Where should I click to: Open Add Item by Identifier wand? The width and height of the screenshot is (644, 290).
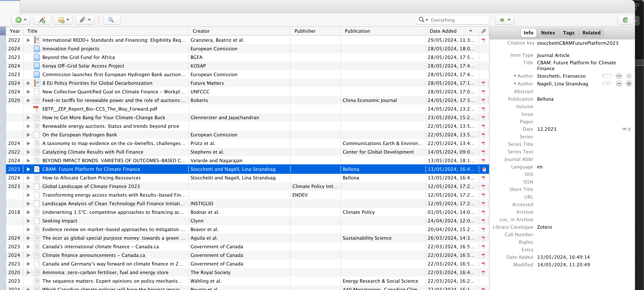click(42, 20)
